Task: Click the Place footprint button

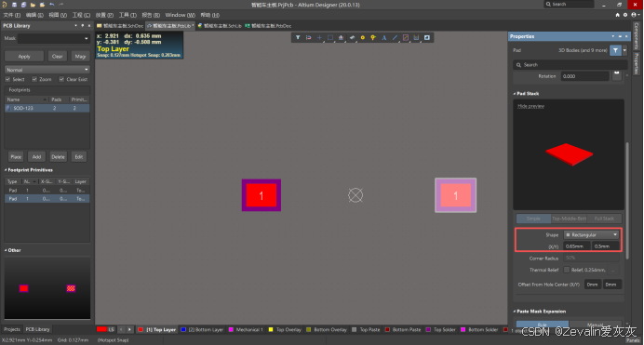Action: pos(16,157)
